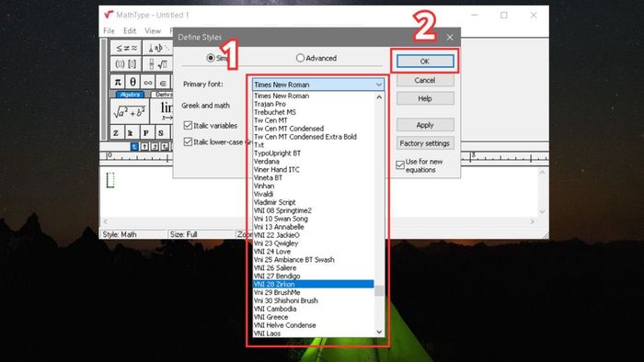Choose Vivaldi font
The image size is (644, 362).
pos(314,194)
